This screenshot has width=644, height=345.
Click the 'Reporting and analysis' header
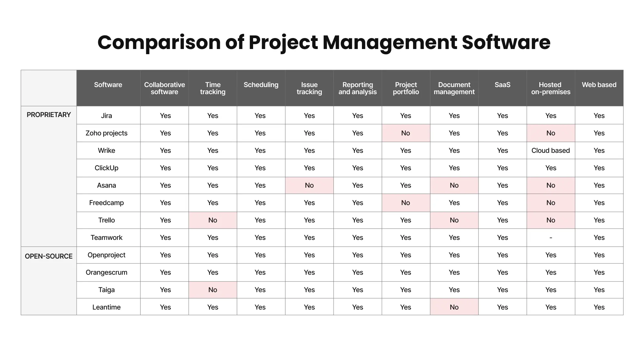[357, 88]
